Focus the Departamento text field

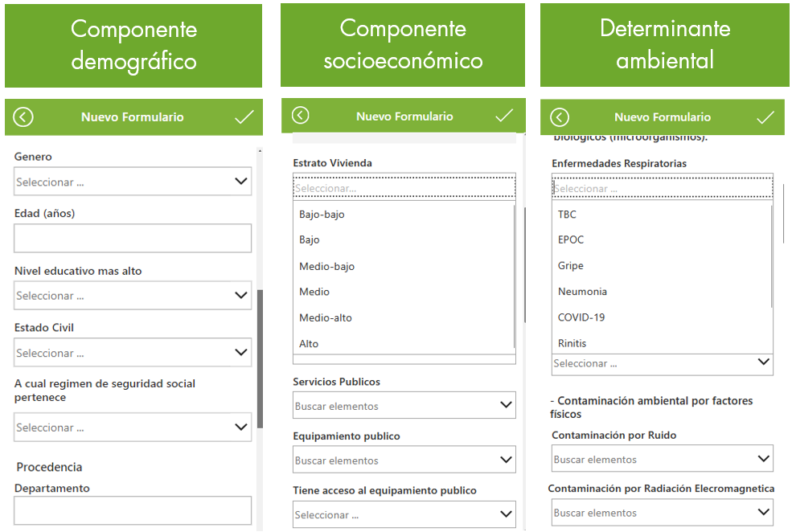[133, 510]
